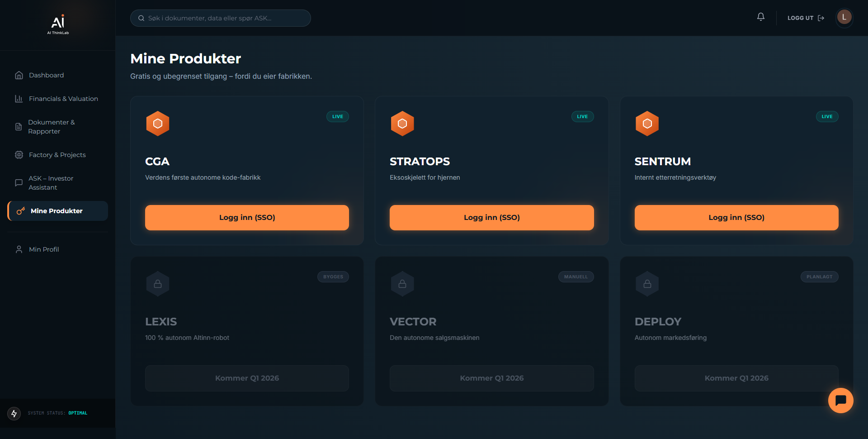The image size is (868, 439).
Task: Click the locked hexagon icon on LEXIS
Action: pos(158,284)
